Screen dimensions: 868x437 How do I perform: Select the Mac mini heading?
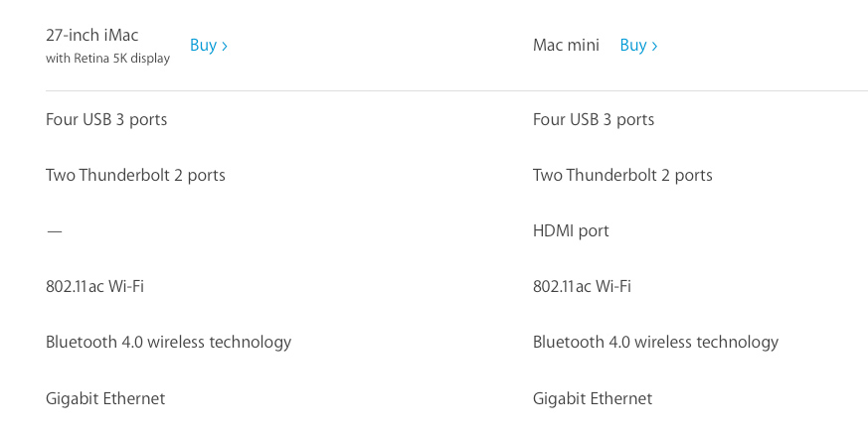coord(566,45)
